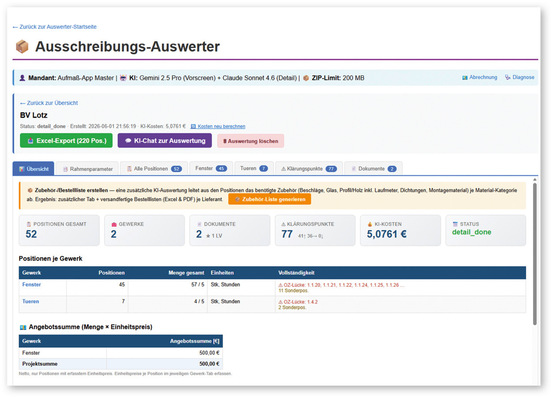Open the Dokumente tab
The height and width of the screenshot is (398, 553).
[373, 169]
